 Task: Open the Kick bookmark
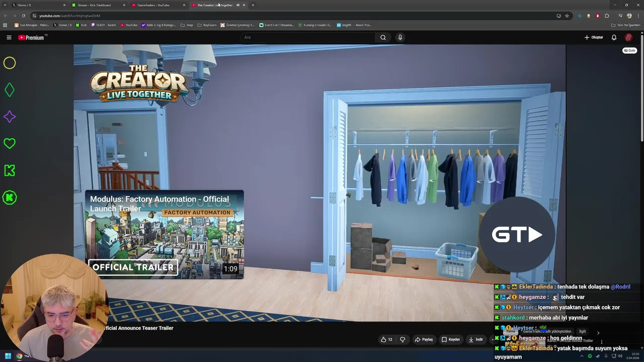(81, 25)
